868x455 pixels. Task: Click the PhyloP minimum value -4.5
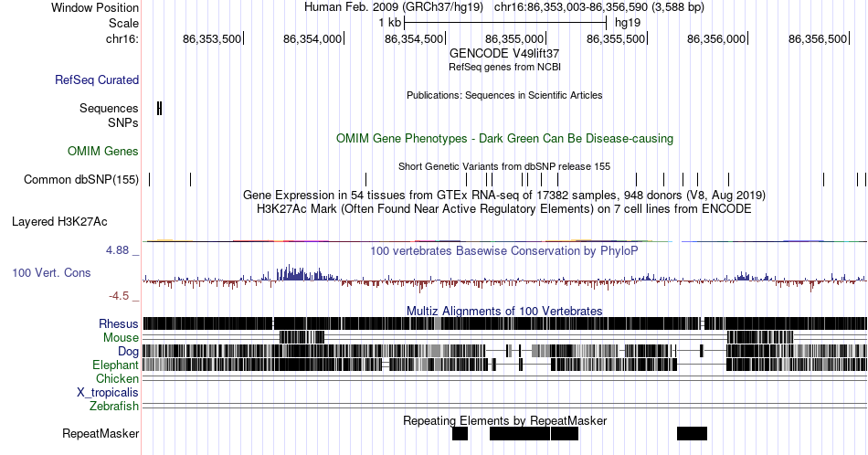point(119,296)
